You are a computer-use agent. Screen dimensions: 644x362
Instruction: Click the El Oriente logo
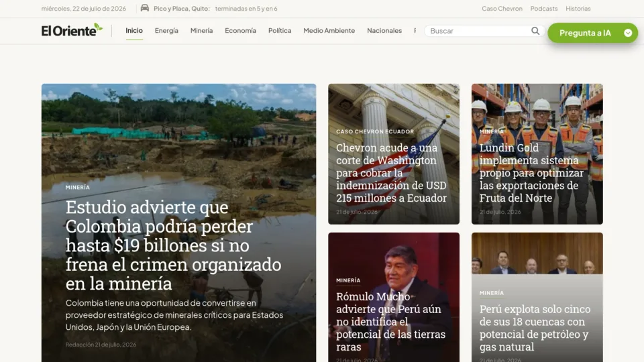(72, 30)
